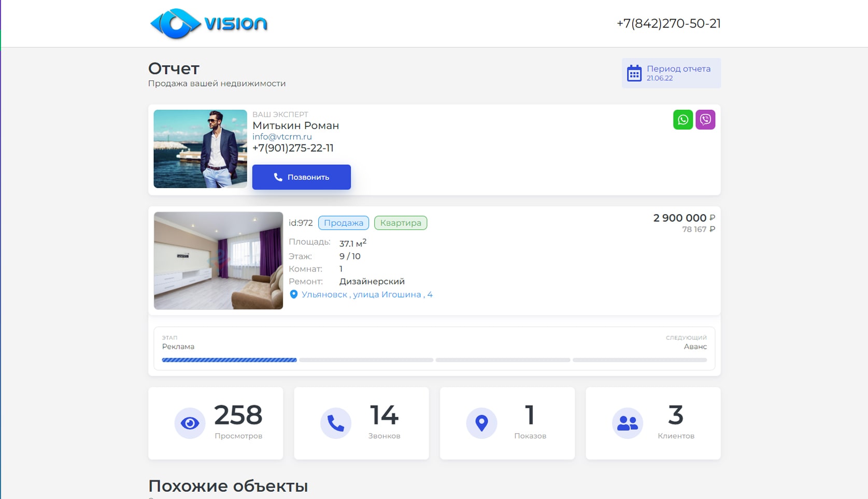Open the Период отчета date selector
Viewport: 868px width, 499px height.
point(678,73)
